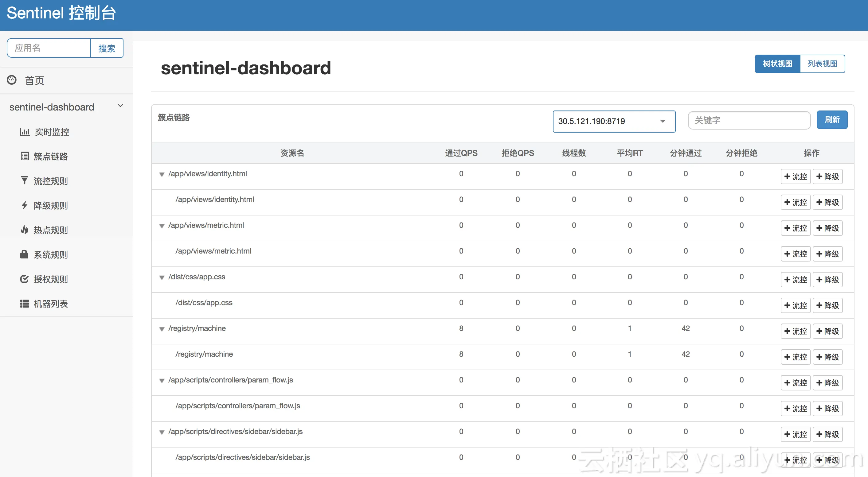
Task: Click the bar chart icon for 实时监控
Action: (x=25, y=132)
